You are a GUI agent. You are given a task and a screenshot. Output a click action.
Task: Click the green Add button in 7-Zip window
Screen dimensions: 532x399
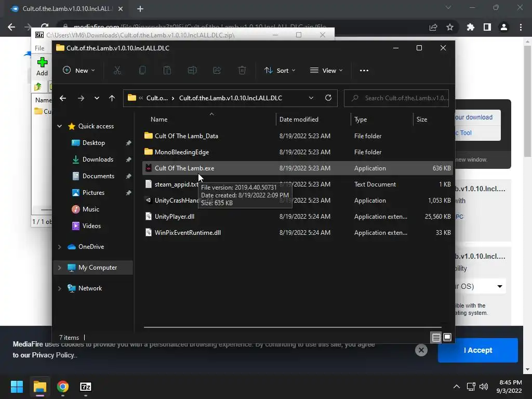coord(42,66)
